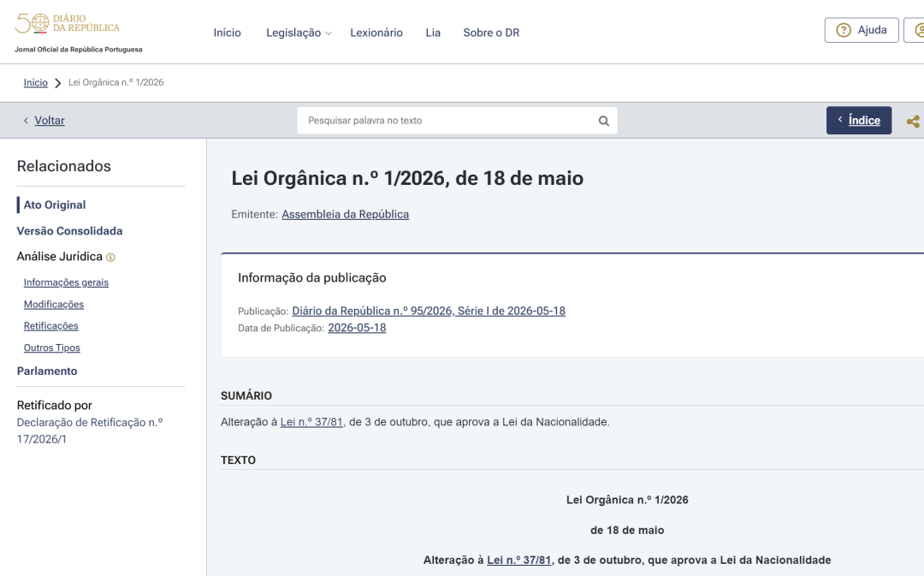Follow the Assembleia da República link
The width and height of the screenshot is (924, 576).
tap(346, 215)
